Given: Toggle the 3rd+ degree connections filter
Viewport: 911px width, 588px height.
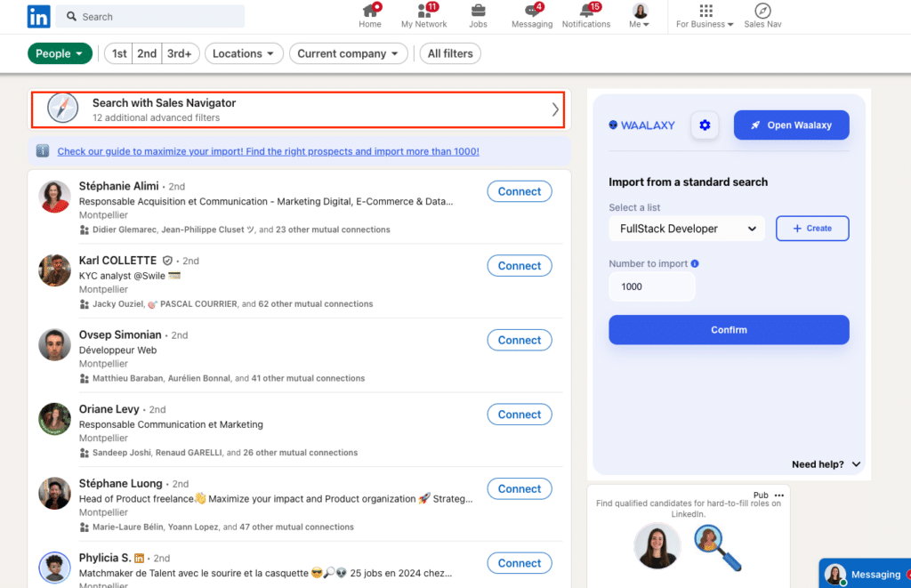Looking at the screenshot, I should click(181, 53).
